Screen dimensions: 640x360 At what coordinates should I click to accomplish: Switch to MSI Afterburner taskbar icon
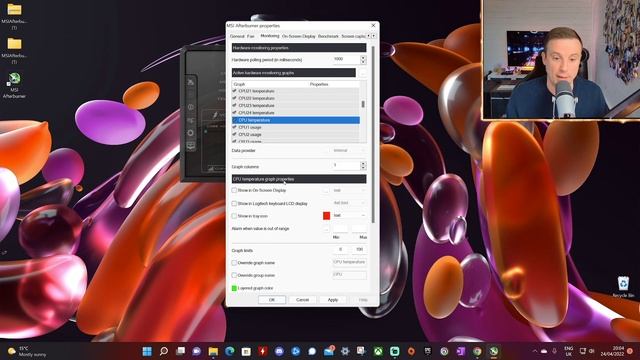tap(494, 351)
